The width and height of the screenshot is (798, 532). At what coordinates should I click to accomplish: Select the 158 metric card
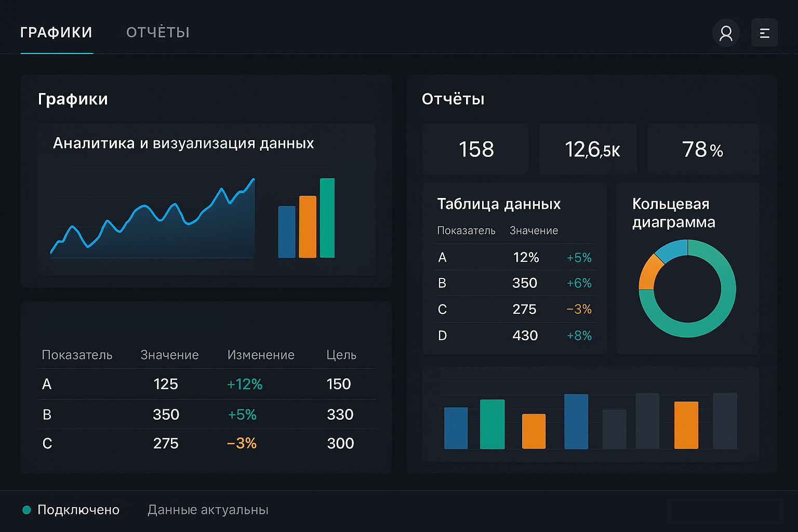[475, 149]
